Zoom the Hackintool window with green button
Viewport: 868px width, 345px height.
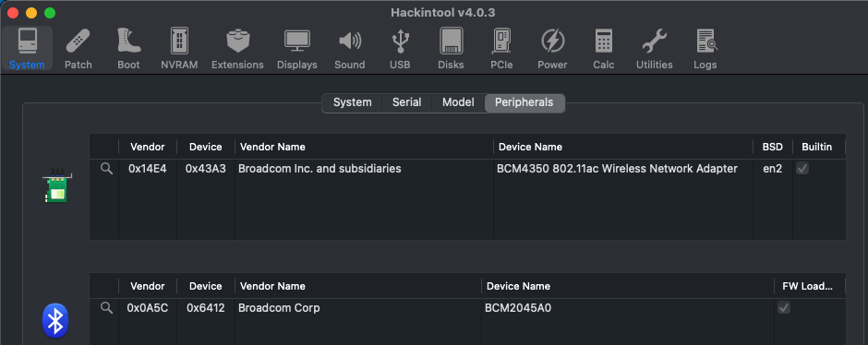pyautogui.click(x=50, y=12)
